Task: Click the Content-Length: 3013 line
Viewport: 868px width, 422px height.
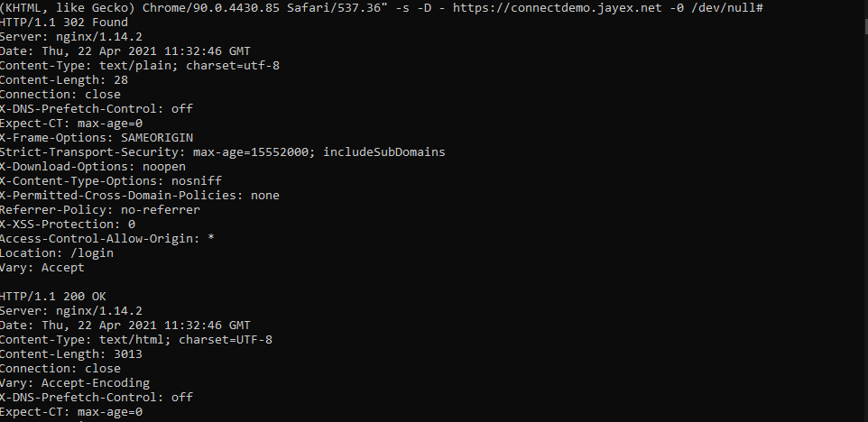Action: (71, 354)
